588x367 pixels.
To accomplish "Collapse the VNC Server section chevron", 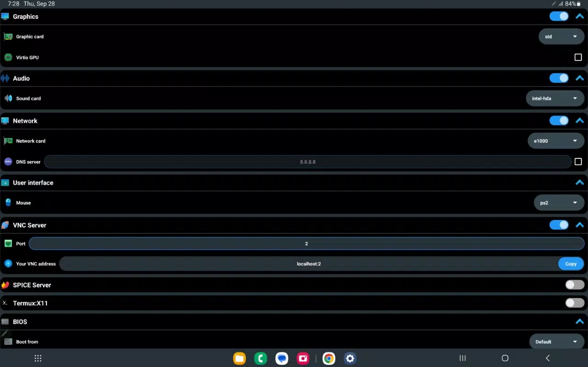I will coord(580,225).
